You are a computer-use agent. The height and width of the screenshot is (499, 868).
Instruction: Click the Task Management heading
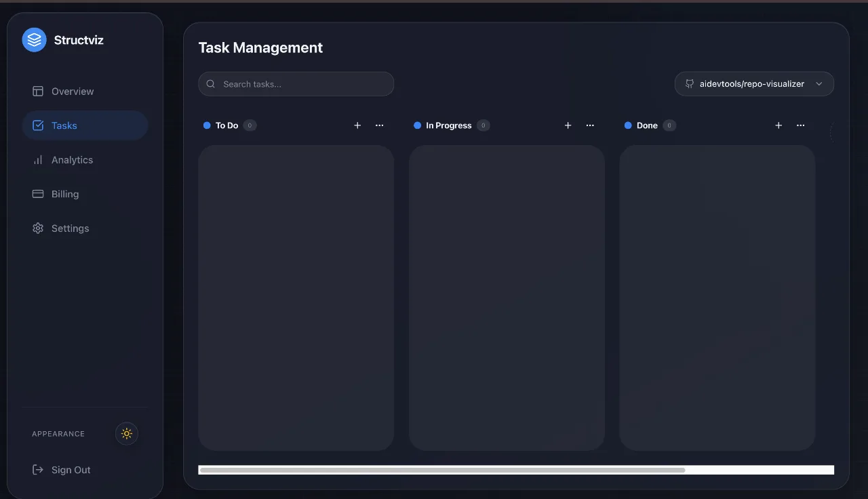[260, 47]
